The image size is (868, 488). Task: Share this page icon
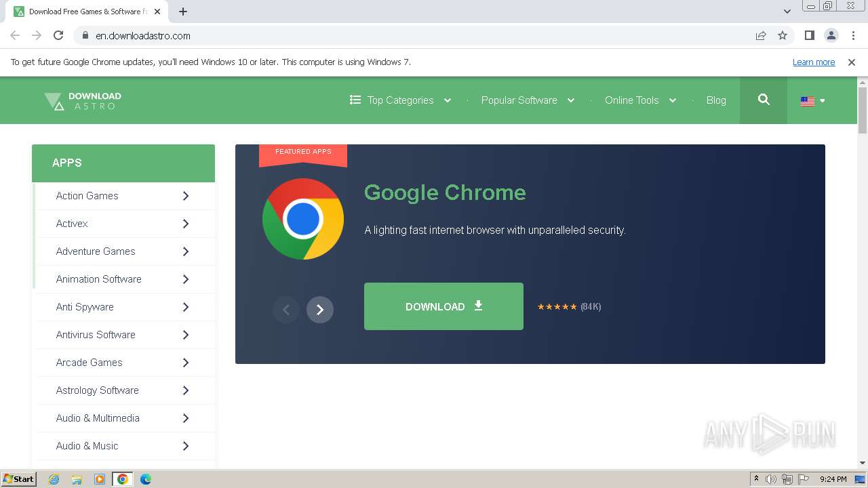(x=761, y=36)
